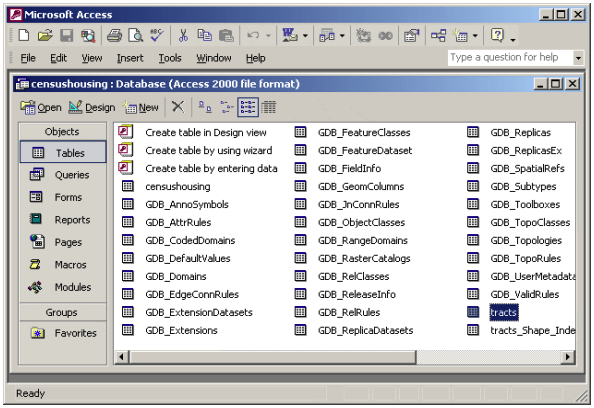Click the Properties toolbar icon
The image size is (594, 408).
click(x=412, y=36)
